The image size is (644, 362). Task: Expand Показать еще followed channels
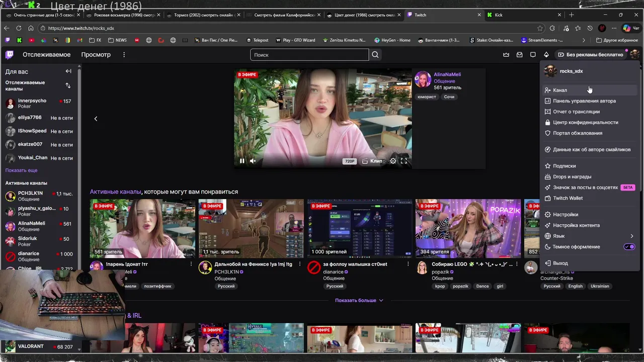(21, 170)
